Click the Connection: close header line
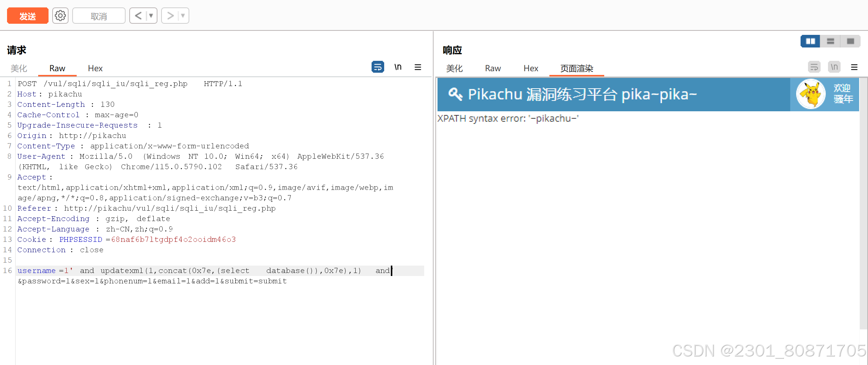The height and width of the screenshot is (365, 868). click(60, 250)
